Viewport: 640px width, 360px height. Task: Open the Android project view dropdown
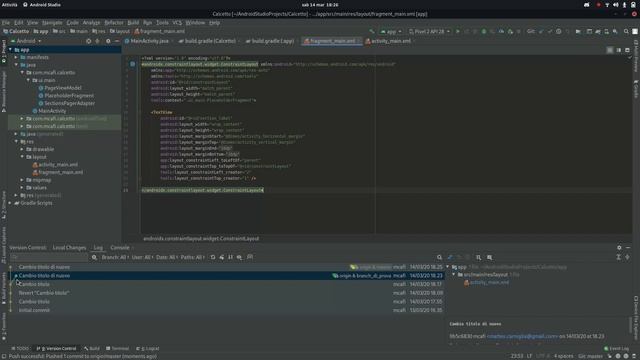pos(26,41)
